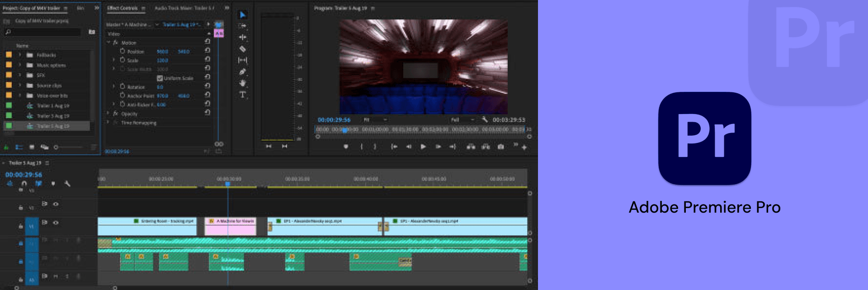Go to In point in Program Monitor
The image size is (868, 290).
394,147
